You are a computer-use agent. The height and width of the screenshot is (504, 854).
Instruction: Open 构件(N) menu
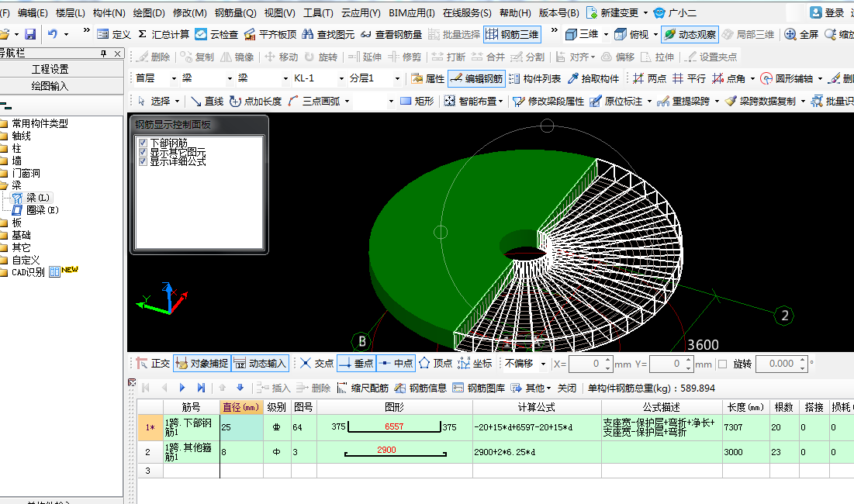click(x=109, y=12)
